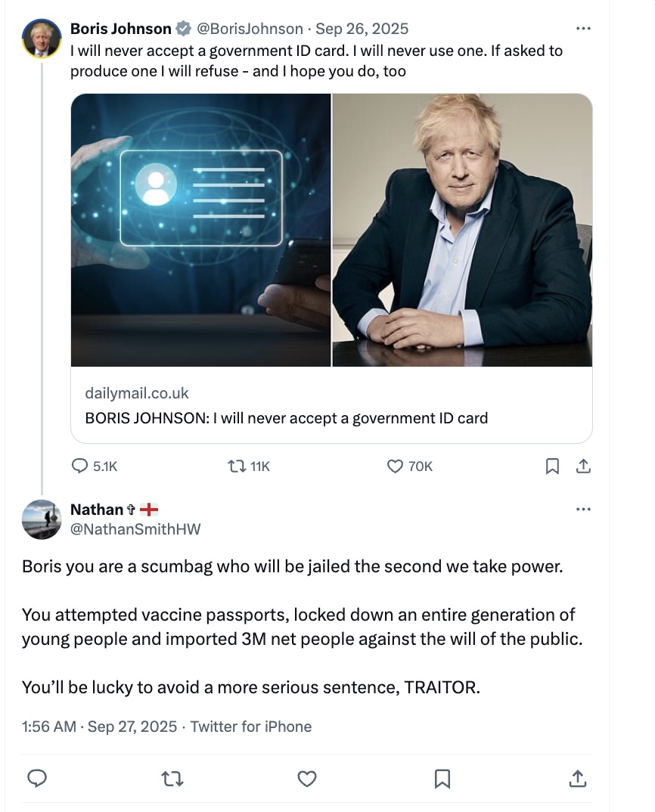Retweet Nathan's reply

tap(173, 778)
